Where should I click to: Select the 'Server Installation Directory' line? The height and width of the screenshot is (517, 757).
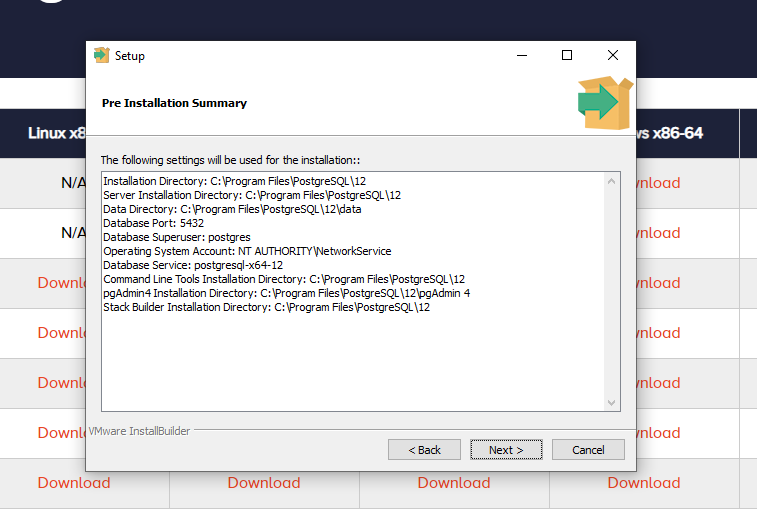252,196
